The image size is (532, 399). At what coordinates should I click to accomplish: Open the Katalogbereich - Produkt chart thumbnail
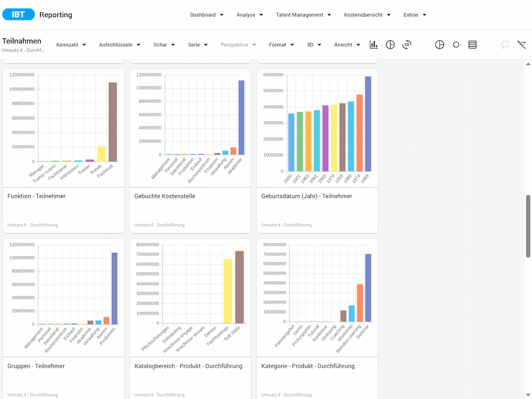(190, 298)
